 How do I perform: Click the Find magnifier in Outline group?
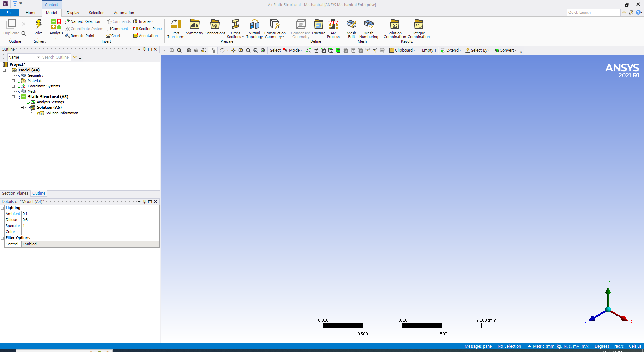pyautogui.click(x=24, y=33)
